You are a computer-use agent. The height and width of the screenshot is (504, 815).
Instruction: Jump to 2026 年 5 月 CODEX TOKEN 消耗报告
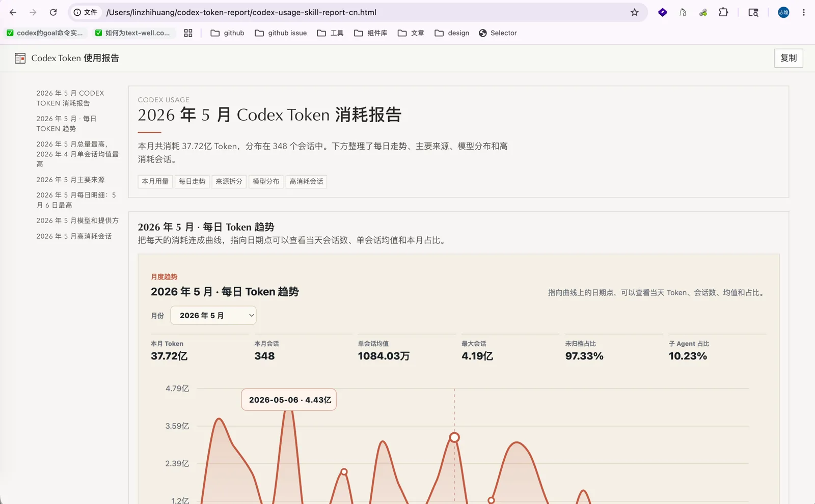[x=70, y=98]
